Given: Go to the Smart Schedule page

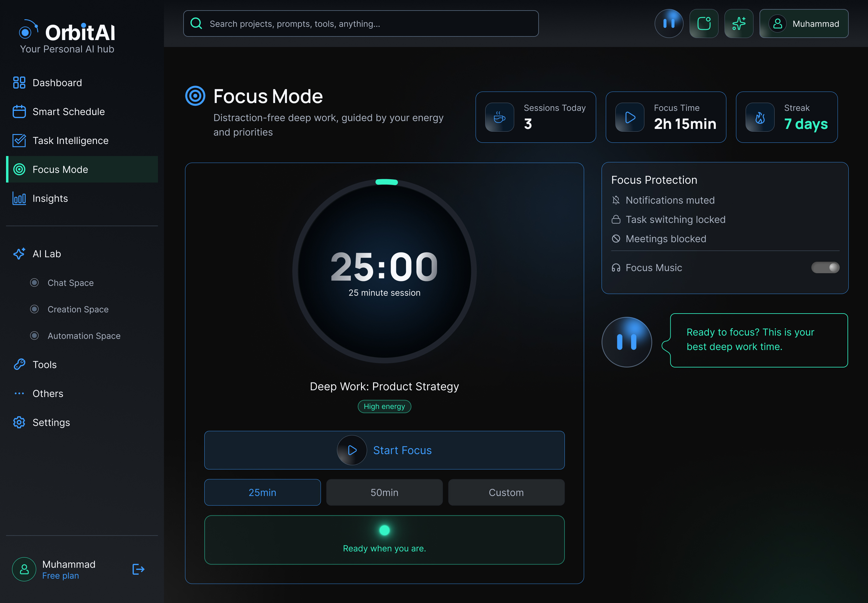Looking at the screenshot, I should click(68, 111).
